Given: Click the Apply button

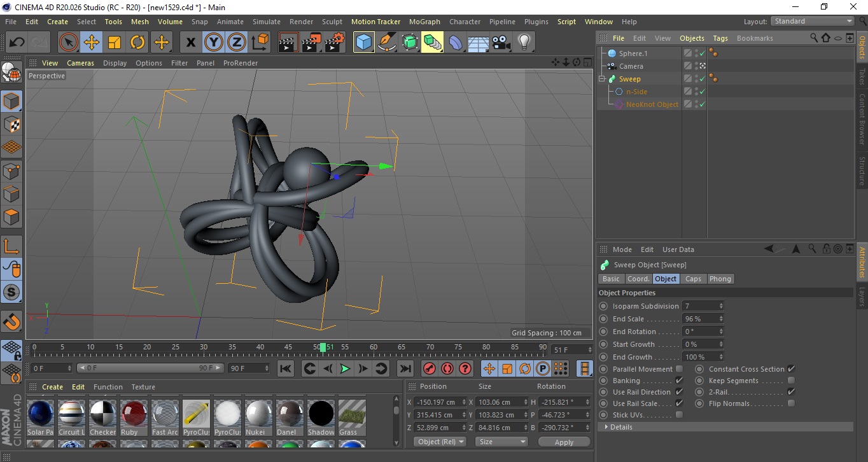Looking at the screenshot, I should pyautogui.click(x=564, y=442).
